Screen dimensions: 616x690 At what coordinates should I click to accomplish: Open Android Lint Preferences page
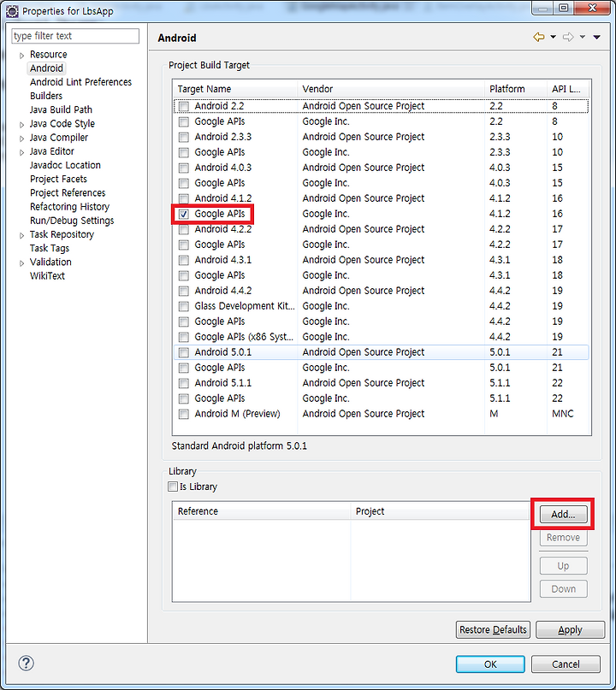tap(80, 82)
